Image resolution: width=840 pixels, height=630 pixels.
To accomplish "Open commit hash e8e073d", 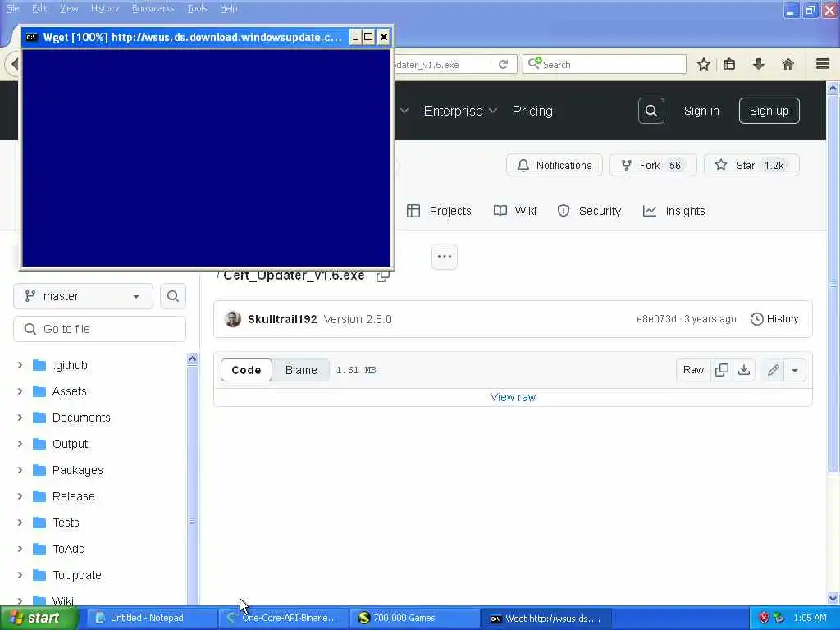I will pos(656,319).
